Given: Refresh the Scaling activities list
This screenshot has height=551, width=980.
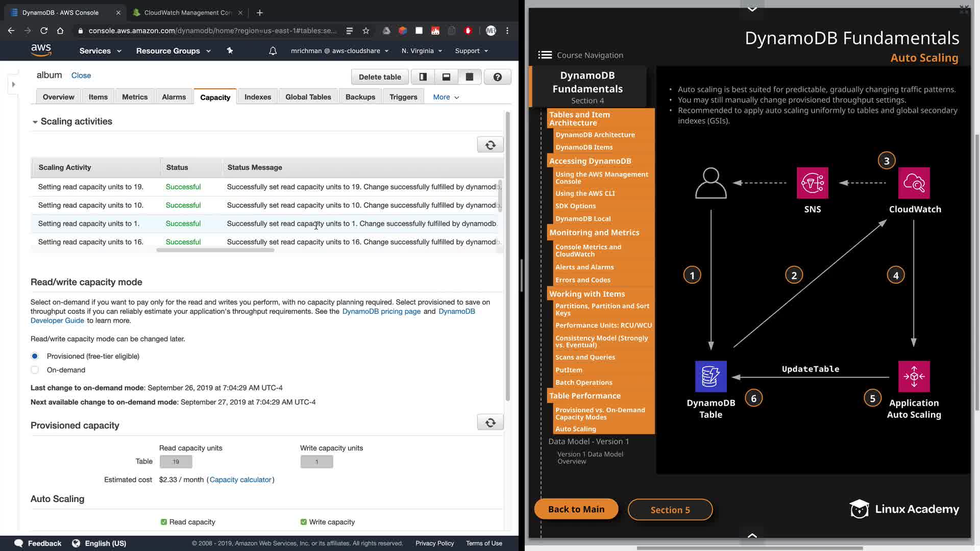Looking at the screenshot, I should [x=490, y=145].
